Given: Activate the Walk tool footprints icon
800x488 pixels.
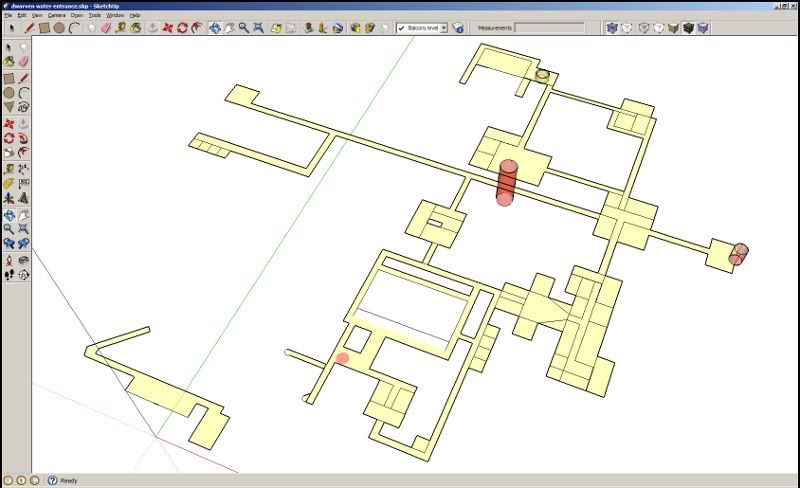Looking at the screenshot, I should 9,274.
